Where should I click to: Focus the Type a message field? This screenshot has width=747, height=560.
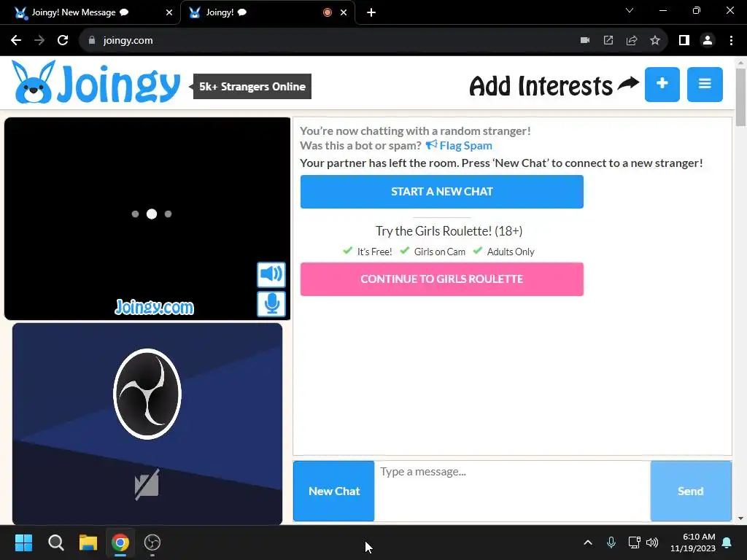512,491
